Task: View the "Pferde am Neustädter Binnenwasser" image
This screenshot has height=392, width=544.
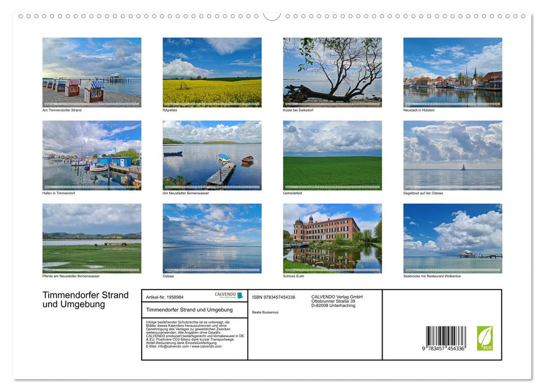Action: coord(92,238)
